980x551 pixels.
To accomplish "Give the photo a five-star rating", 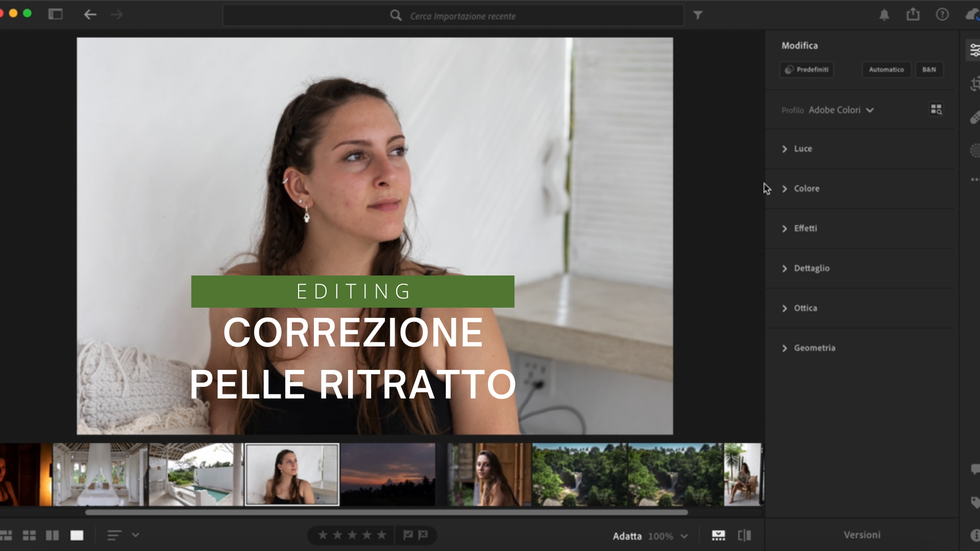I will pyautogui.click(x=381, y=535).
